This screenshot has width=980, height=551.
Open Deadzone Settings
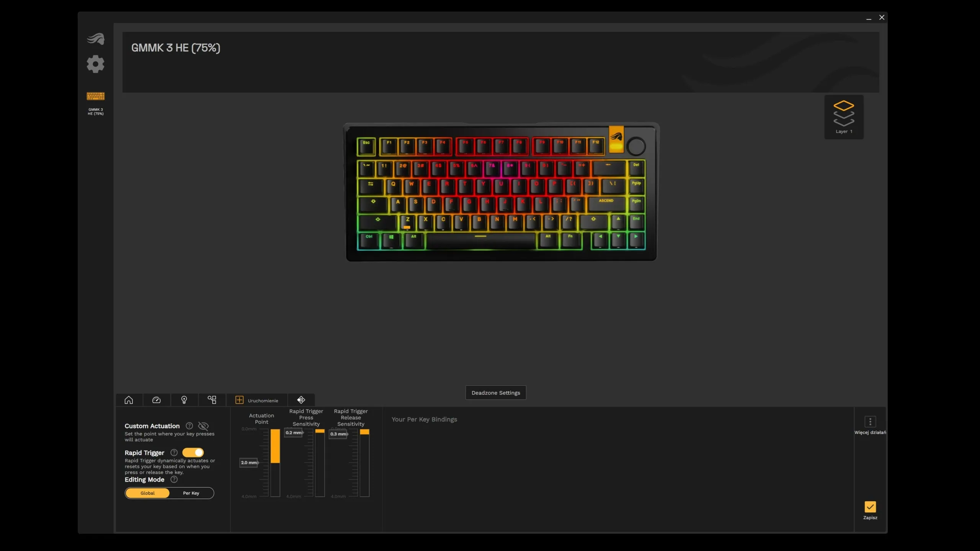click(x=496, y=393)
